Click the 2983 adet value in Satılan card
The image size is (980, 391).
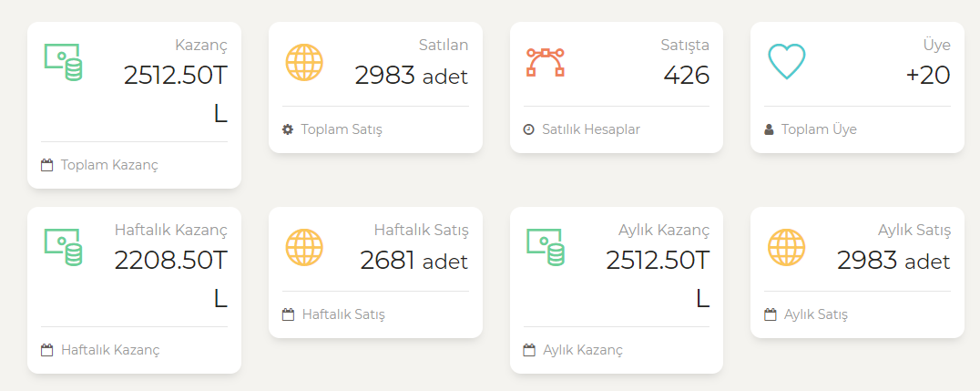412,75
